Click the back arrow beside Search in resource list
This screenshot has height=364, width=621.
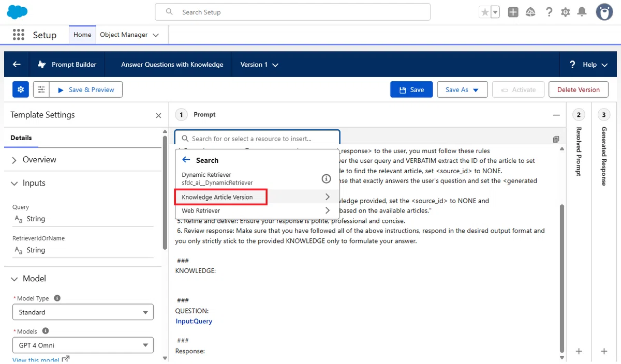point(186,160)
